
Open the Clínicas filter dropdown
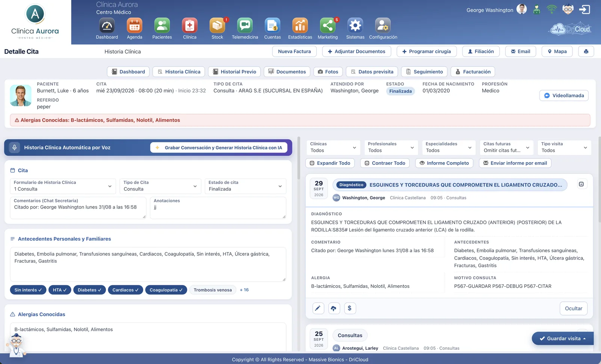[x=333, y=147]
